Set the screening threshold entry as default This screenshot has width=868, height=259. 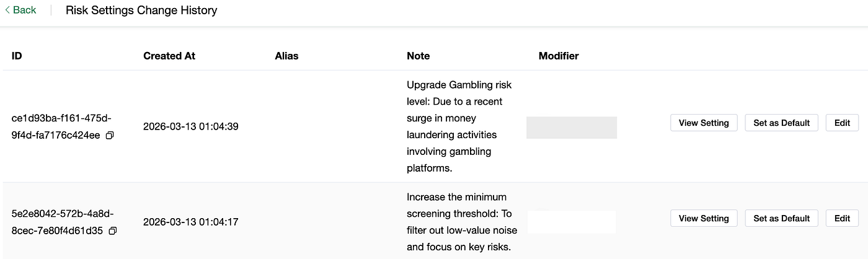click(781, 218)
